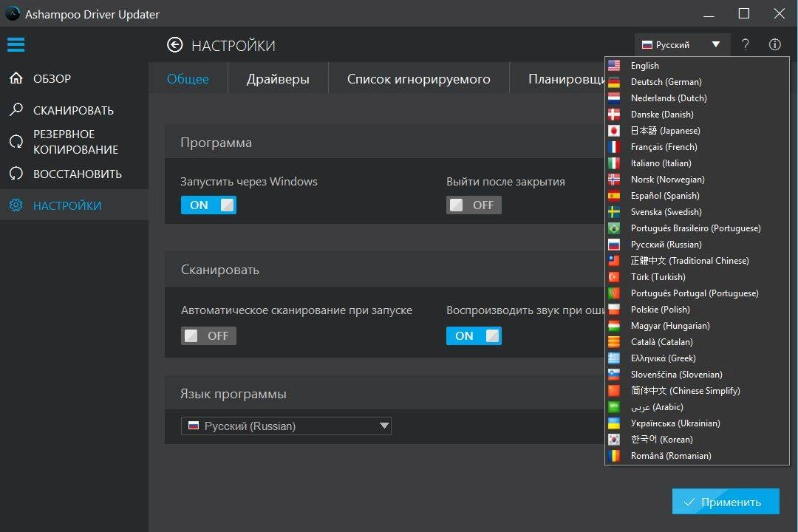Minimize the Ashampoo Driver Updater window
The width and height of the screenshot is (798, 532).
pyautogui.click(x=709, y=14)
